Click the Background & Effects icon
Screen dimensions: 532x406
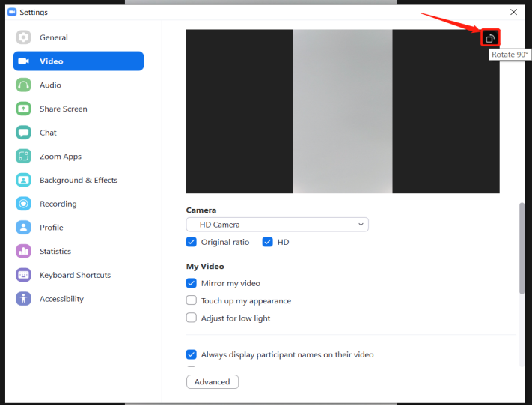click(x=23, y=180)
